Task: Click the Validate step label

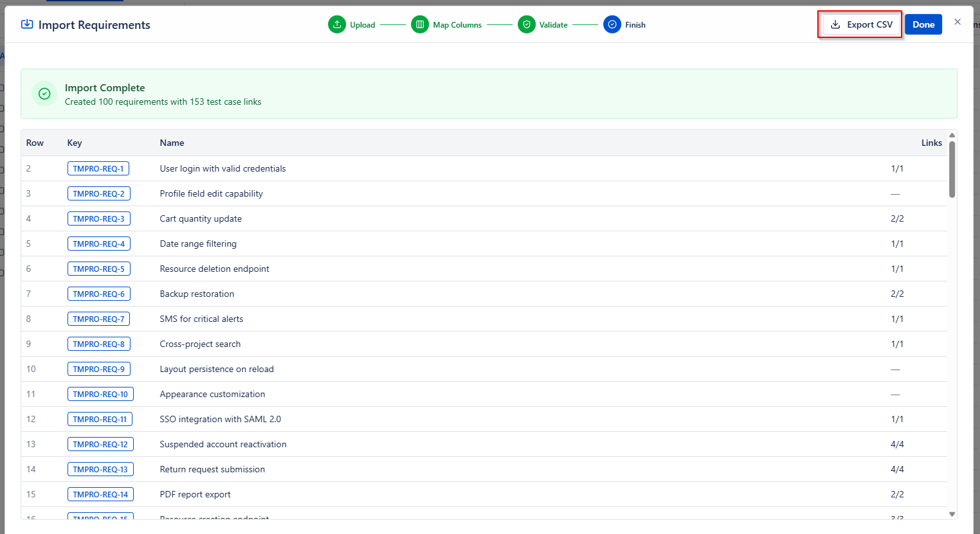Action: (x=553, y=25)
